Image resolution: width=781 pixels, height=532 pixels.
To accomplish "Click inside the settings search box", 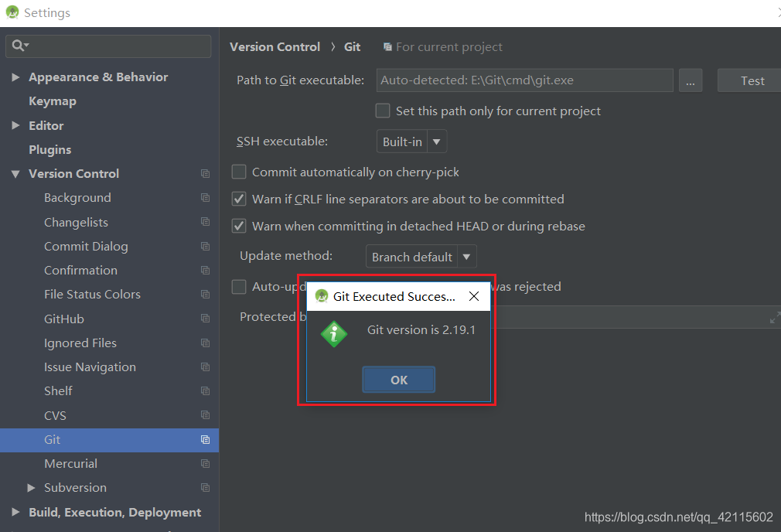I will pyautogui.click(x=108, y=46).
